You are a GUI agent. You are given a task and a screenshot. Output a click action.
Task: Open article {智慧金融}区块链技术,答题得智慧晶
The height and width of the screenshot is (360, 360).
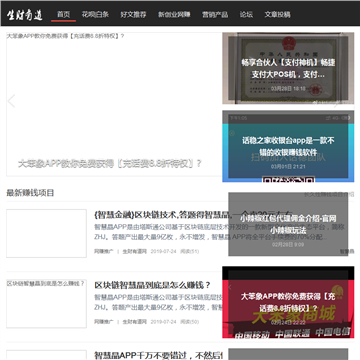click(x=161, y=215)
